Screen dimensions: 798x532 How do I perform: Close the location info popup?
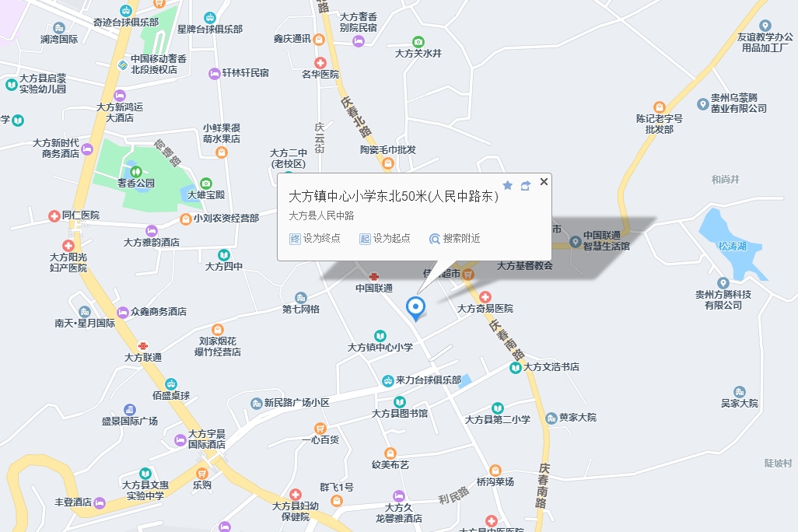tap(544, 182)
